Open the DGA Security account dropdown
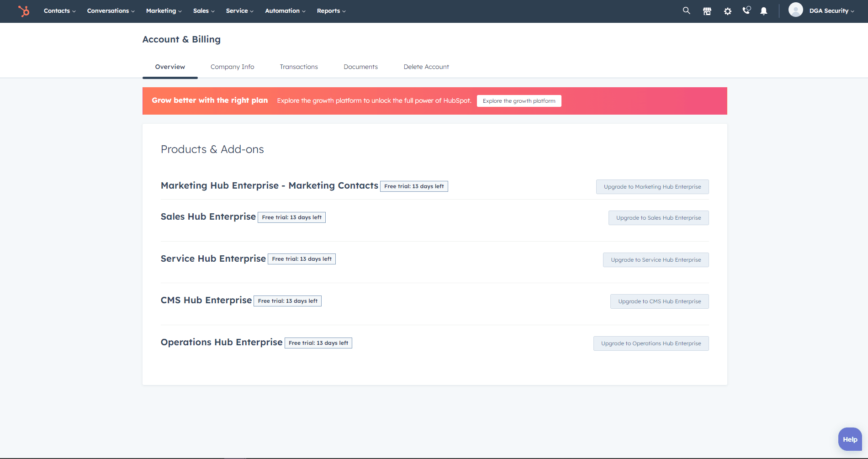Screen dimensions: 868x459 832,11
